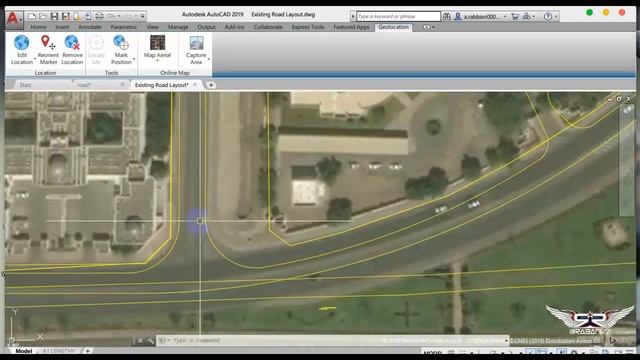Click the Edit Location globe icon
The width and height of the screenshot is (640, 360).
[x=21, y=42]
